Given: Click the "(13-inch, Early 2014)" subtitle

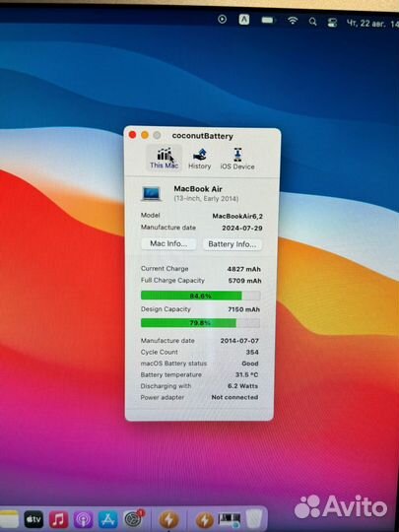Looking at the screenshot, I should tap(206, 198).
